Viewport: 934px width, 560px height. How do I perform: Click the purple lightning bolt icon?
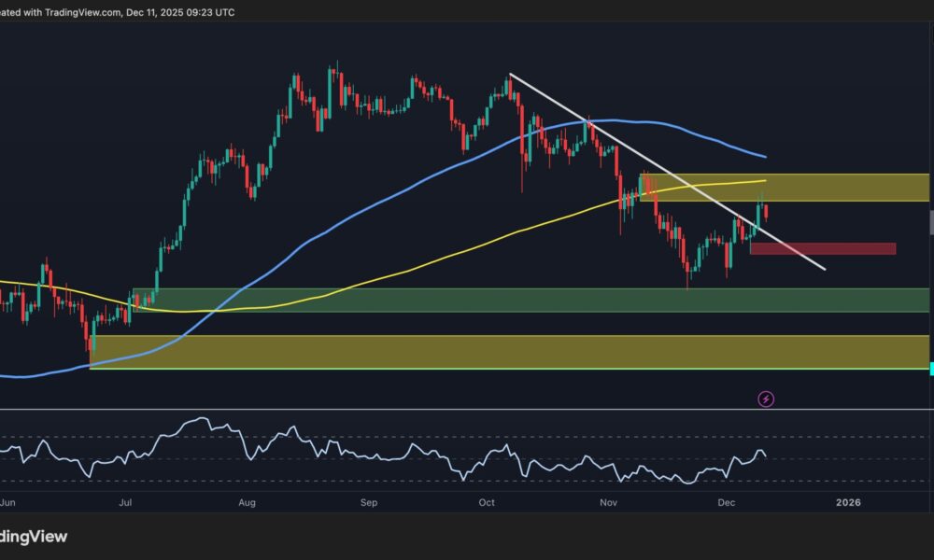coord(765,399)
